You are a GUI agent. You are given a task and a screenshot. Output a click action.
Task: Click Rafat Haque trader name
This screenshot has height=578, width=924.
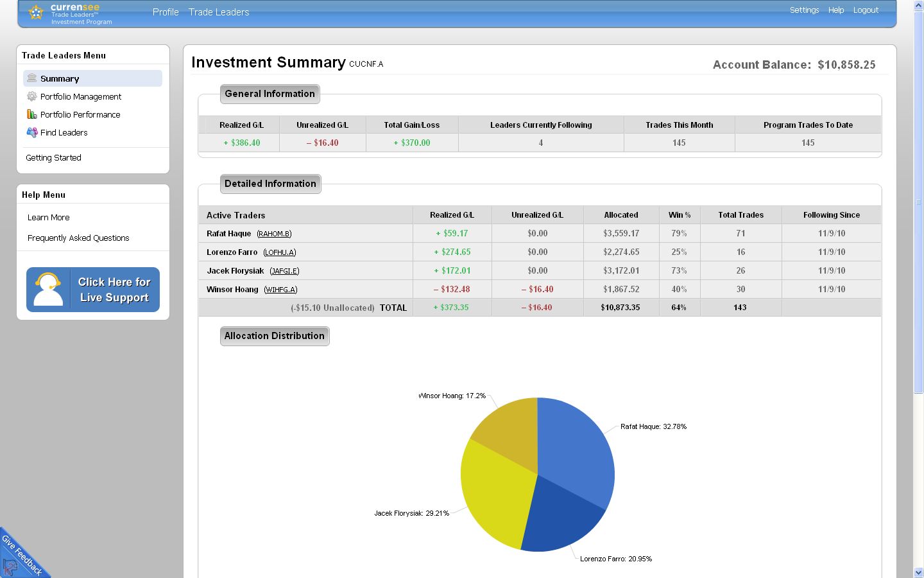click(x=228, y=234)
